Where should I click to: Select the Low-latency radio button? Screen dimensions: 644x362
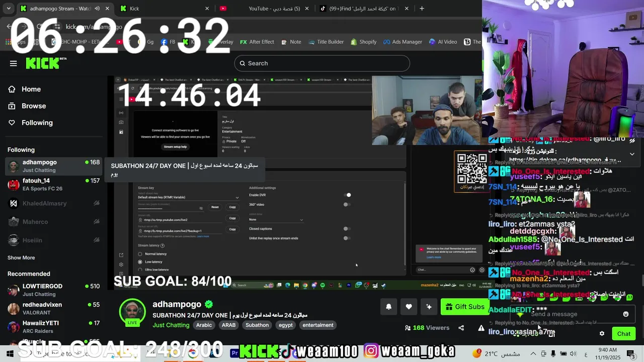coord(140,262)
